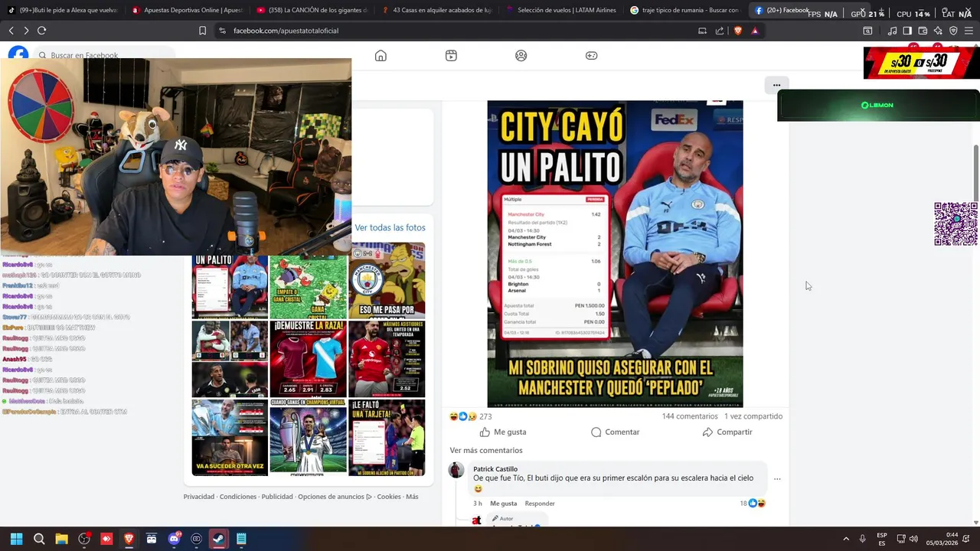Open the Privacidad footer link

coord(199,497)
